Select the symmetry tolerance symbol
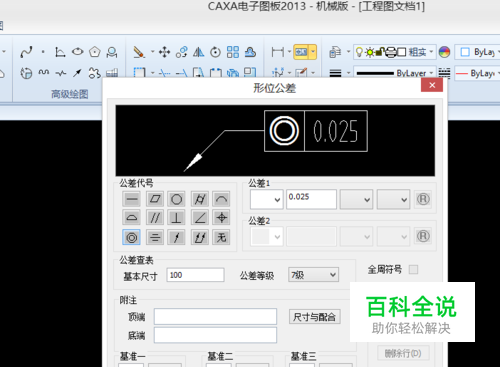Screen dimensions: 500x367 tap(155, 237)
